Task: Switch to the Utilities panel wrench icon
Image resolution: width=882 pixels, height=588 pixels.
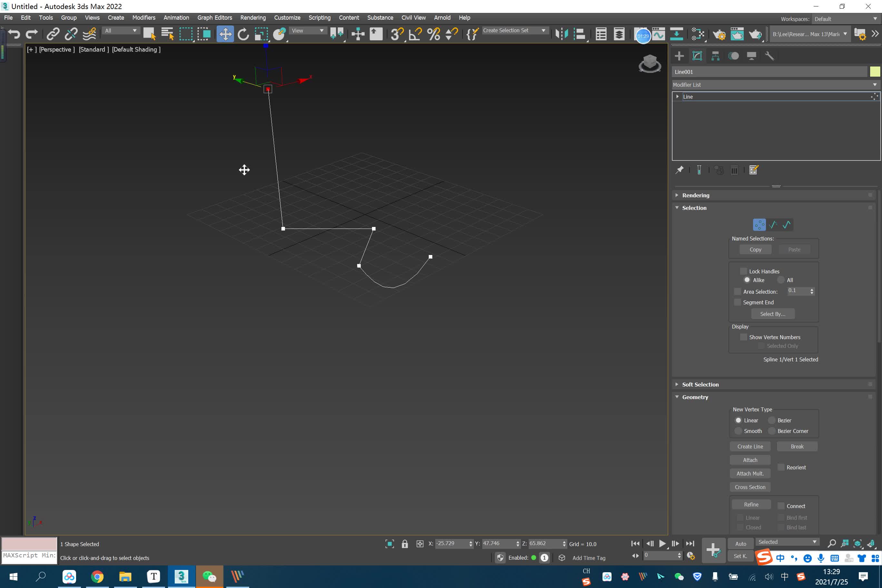Action: [x=770, y=55]
